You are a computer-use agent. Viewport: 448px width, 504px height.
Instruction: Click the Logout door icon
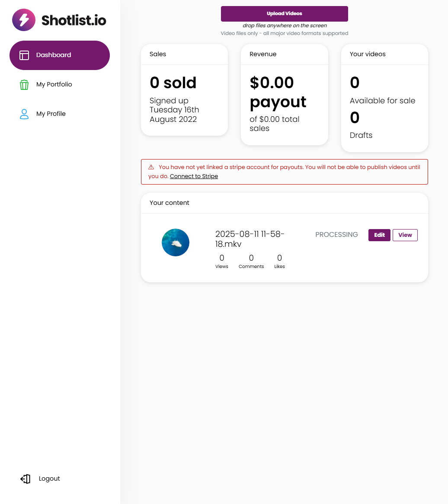(x=26, y=479)
